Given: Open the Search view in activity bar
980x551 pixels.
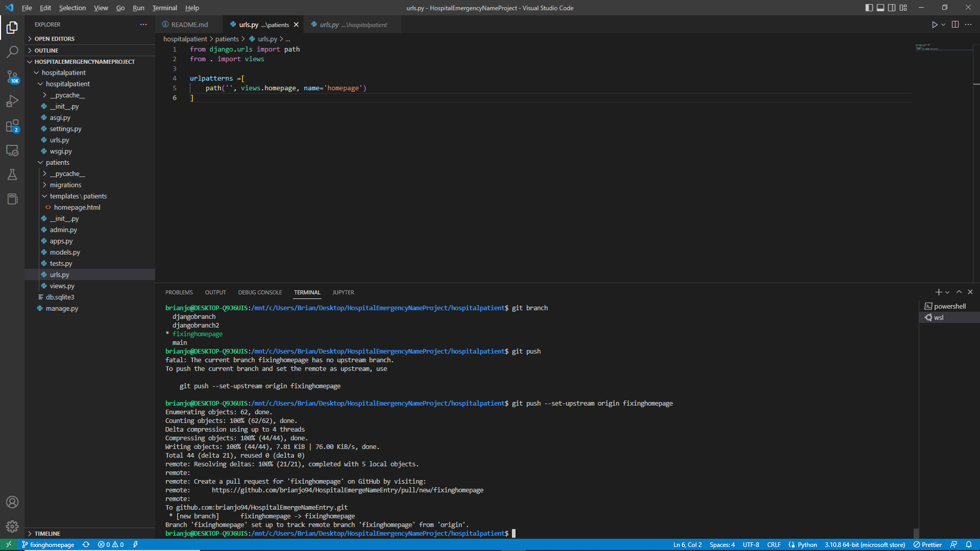Looking at the screenshot, I should coord(12,53).
